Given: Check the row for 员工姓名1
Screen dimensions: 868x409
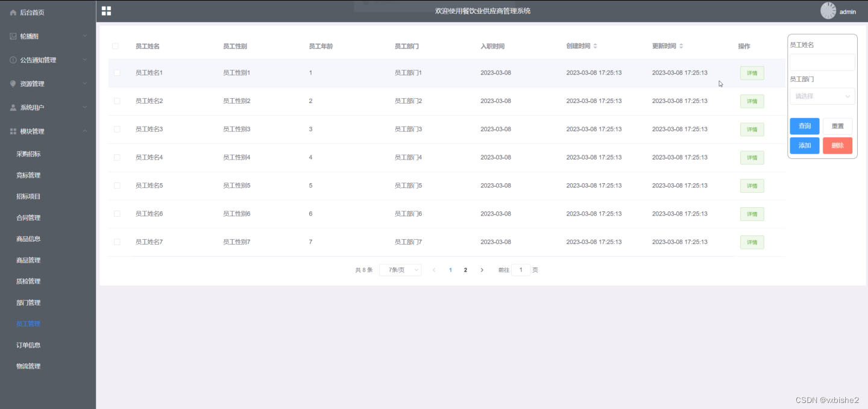Looking at the screenshot, I should tap(117, 73).
